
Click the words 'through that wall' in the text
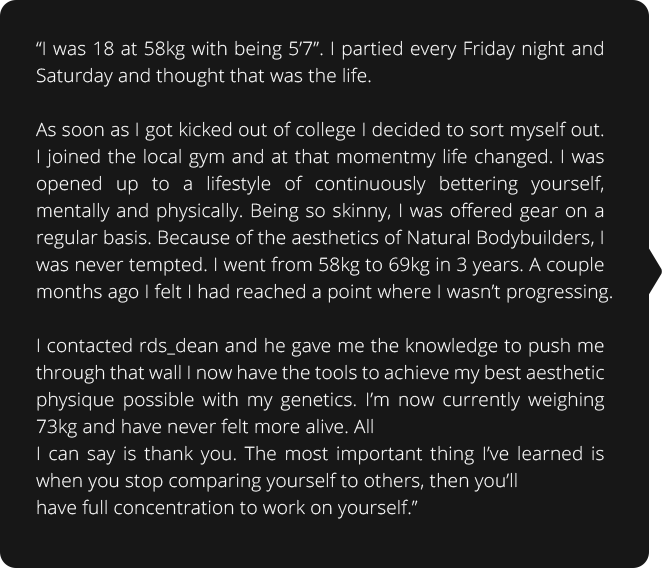109,373
